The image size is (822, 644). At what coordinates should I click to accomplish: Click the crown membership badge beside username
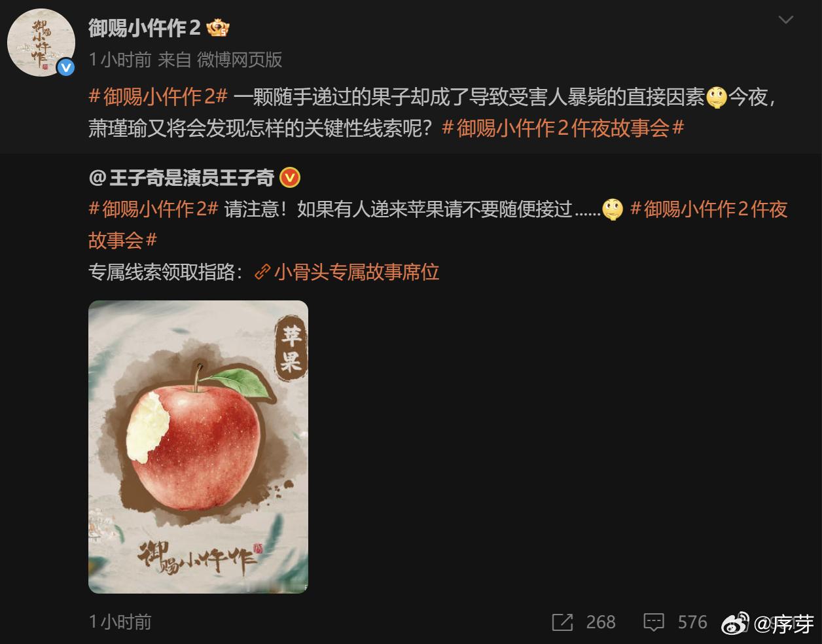tap(217, 28)
